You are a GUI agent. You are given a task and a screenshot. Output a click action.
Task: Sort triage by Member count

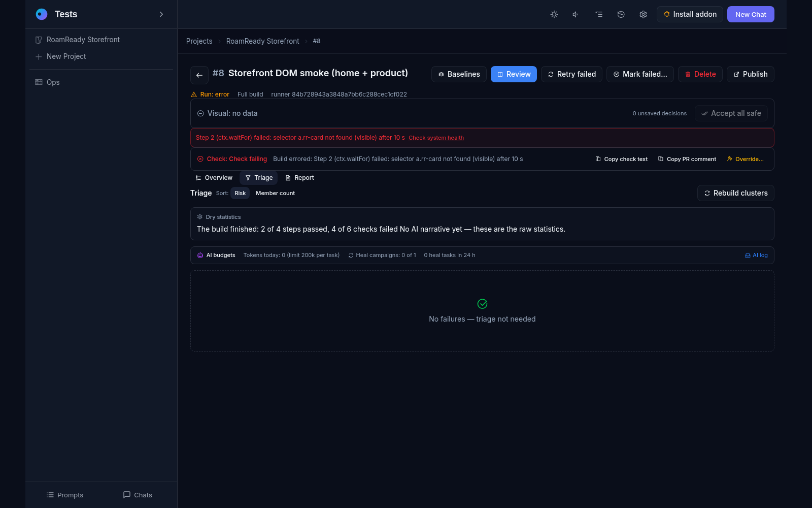point(275,193)
